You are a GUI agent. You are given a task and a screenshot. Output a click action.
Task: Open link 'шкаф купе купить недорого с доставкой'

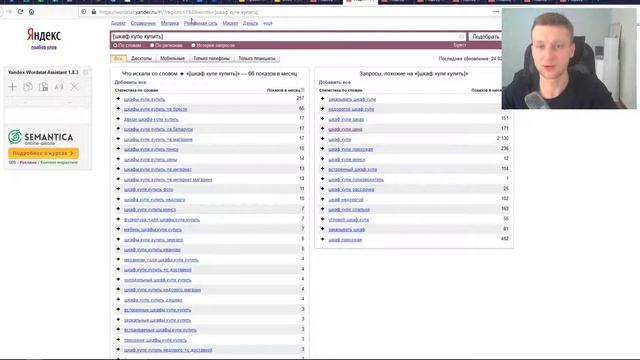coord(168,350)
